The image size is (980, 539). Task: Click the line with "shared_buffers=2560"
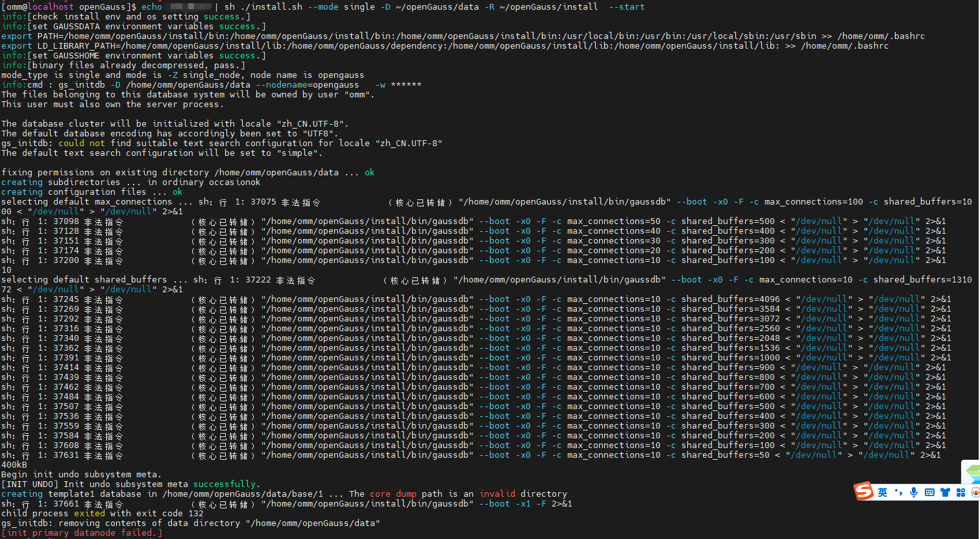476,328
